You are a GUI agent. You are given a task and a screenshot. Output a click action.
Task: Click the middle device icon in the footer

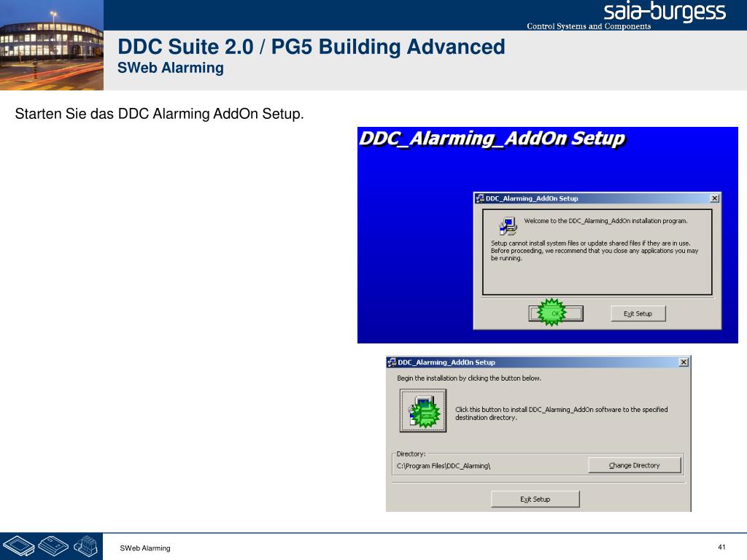coord(53,545)
